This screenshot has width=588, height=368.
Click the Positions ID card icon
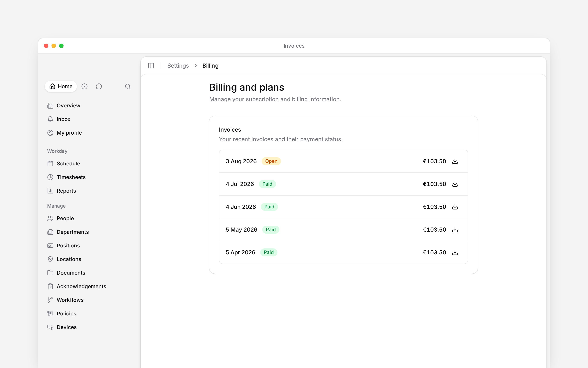(x=50, y=246)
